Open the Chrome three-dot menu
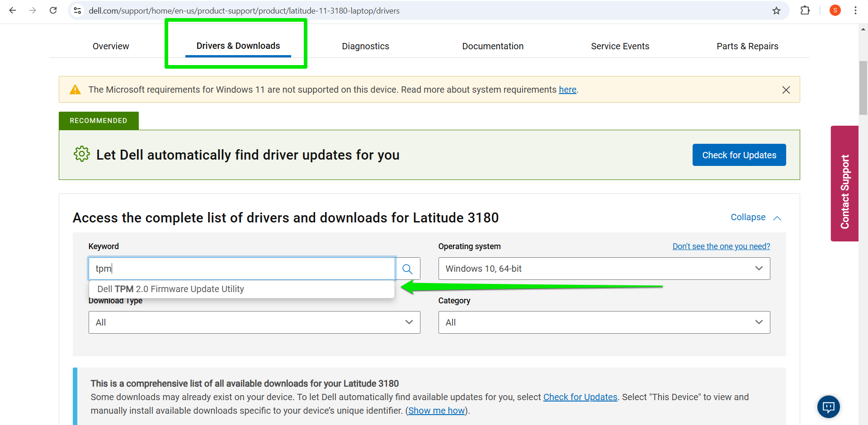The height and width of the screenshot is (425, 868). [855, 10]
